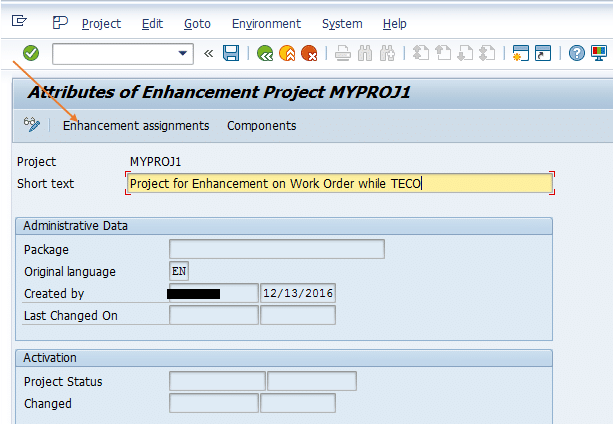Viewport: 613px width, 424px height.
Task: Open Help via blue question mark icon
Action: coord(577,53)
